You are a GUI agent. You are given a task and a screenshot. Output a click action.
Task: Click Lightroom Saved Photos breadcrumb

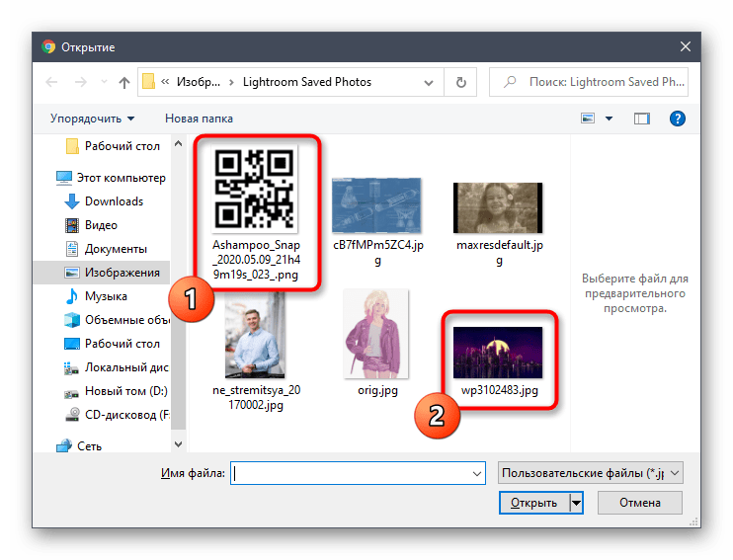[307, 82]
